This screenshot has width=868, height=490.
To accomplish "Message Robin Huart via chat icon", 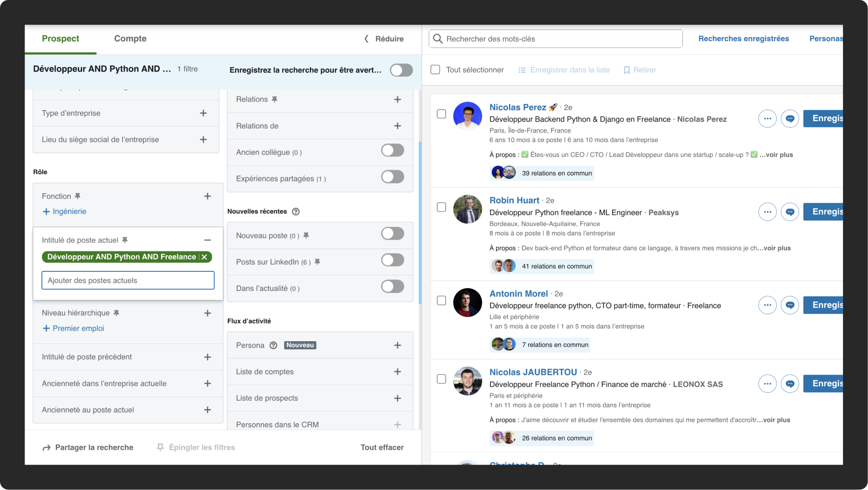I will coord(790,212).
